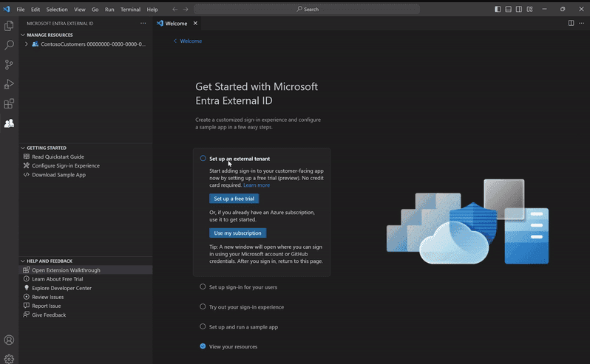This screenshot has height=364, width=590.
Task: Open the Help menu
Action: coord(152,10)
